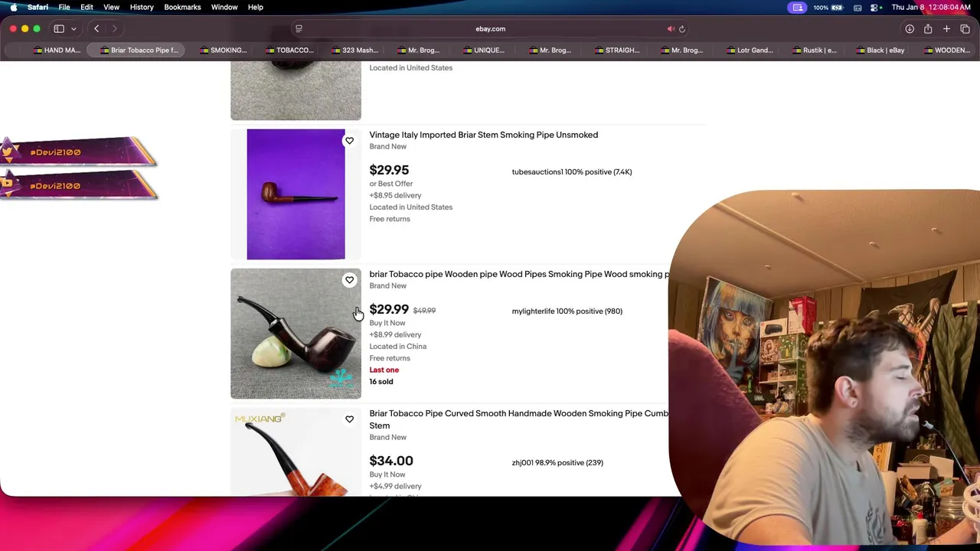The width and height of the screenshot is (980, 551).
Task: View seller mylighterlife profile
Action: [x=567, y=311]
